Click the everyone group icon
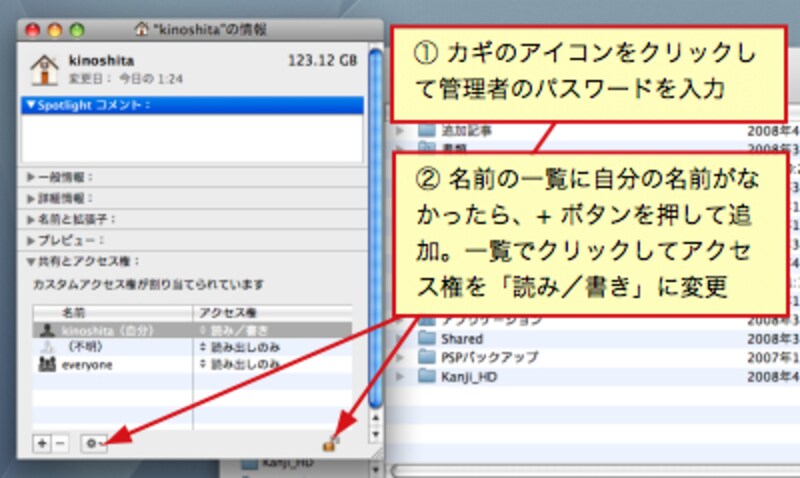 click(47, 364)
